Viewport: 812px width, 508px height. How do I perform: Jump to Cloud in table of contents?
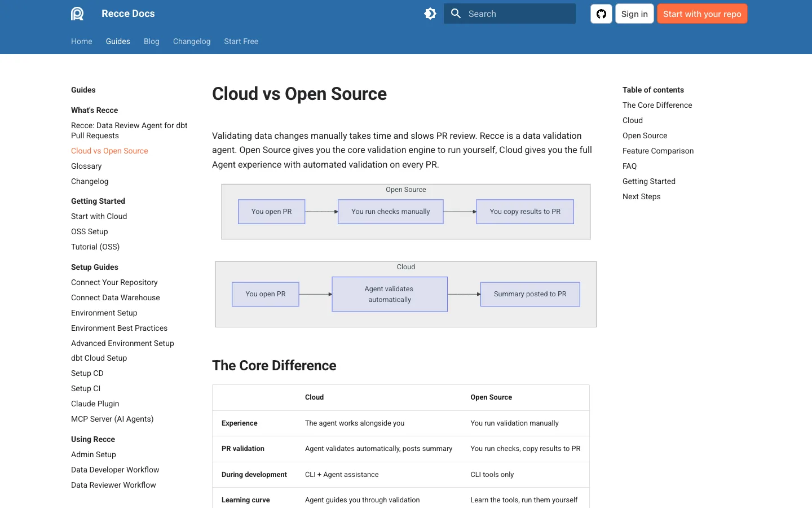click(x=633, y=120)
